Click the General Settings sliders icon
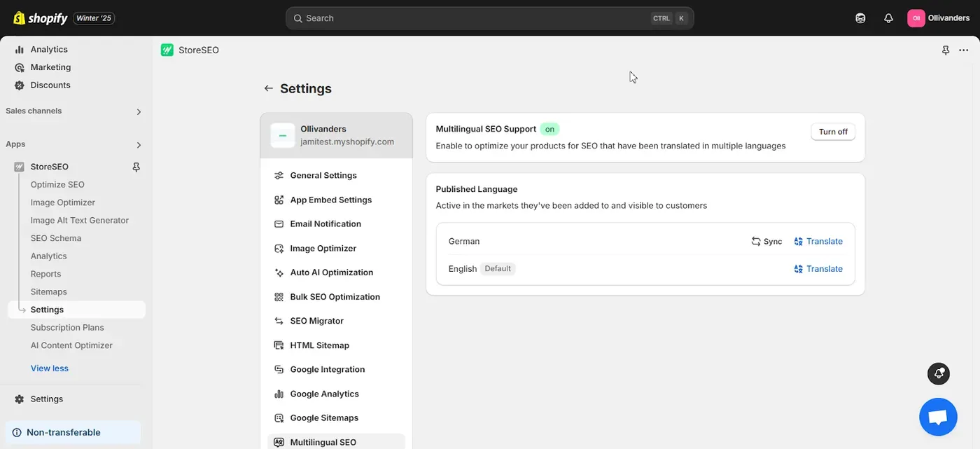 tap(279, 176)
